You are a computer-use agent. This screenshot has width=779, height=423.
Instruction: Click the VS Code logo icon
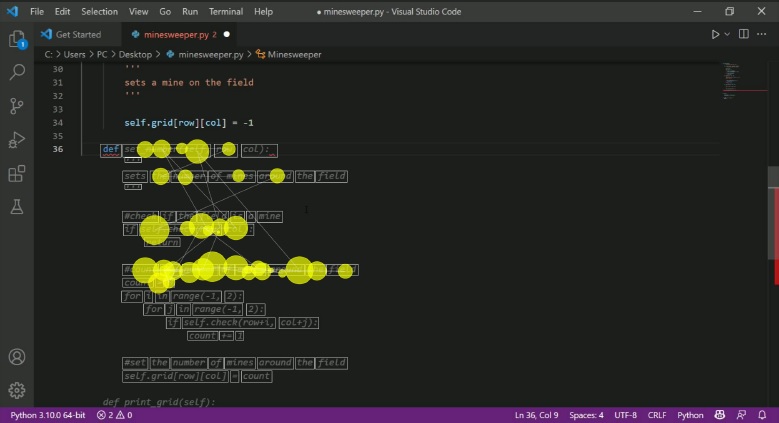coord(13,11)
